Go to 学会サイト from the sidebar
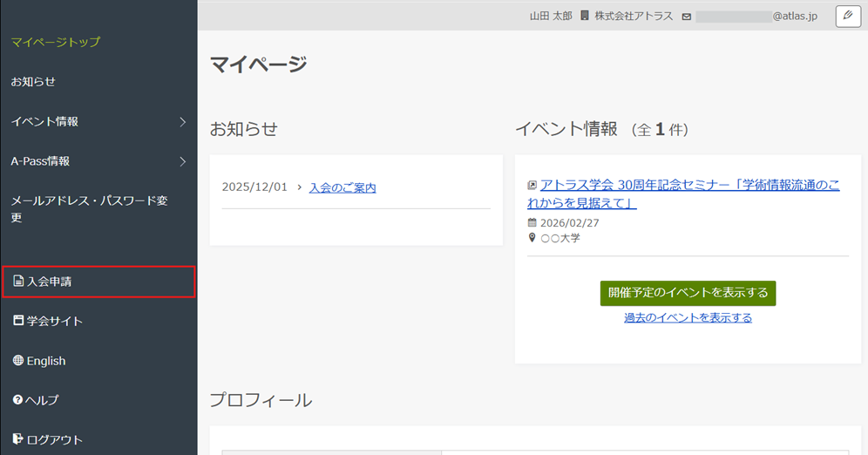This screenshot has height=455, width=868. pyautogui.click(x=55, y=321)
